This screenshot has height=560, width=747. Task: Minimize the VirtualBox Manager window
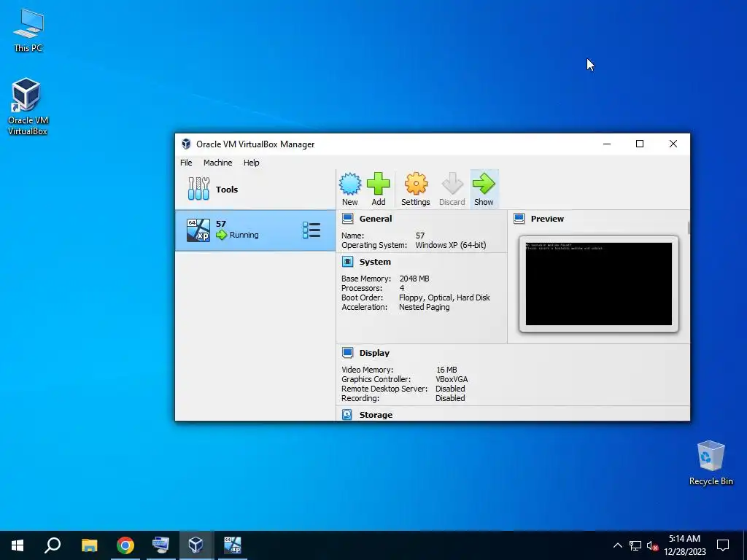pyautogui.click(x=607, y=144)
